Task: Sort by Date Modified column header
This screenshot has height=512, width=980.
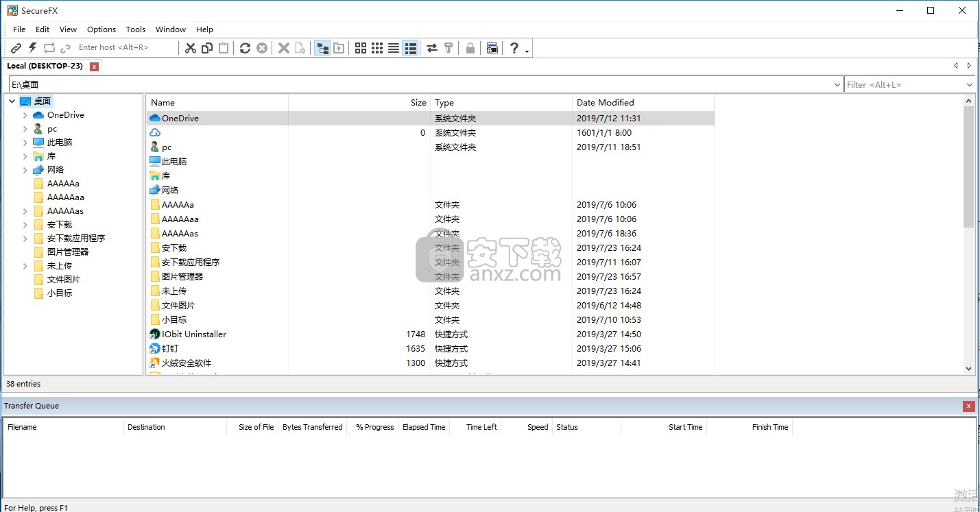Action: click(643, 102)
